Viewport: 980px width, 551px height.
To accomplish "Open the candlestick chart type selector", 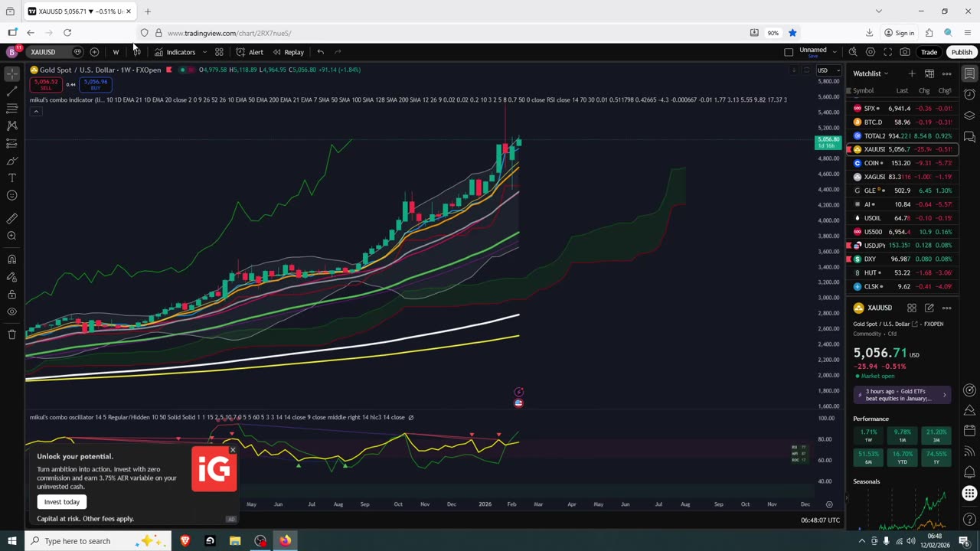I will pyautogui.click(x=137, y=52).
